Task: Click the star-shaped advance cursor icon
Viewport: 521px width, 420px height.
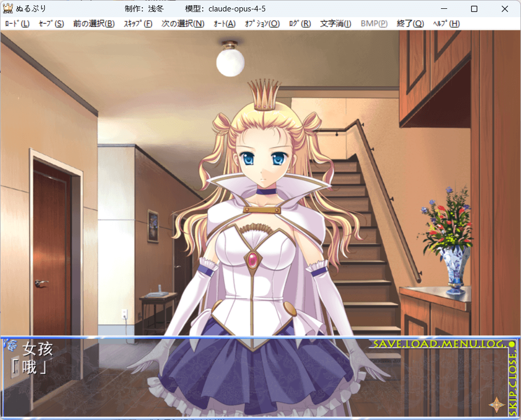Action: 497,405
